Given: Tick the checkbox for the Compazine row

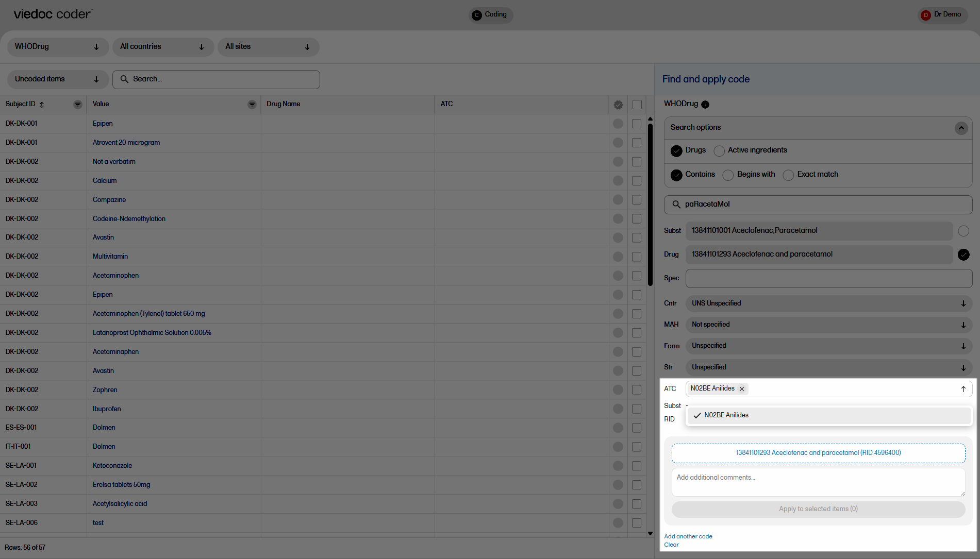Looking at the screenshot, I should tap(637, 200).
